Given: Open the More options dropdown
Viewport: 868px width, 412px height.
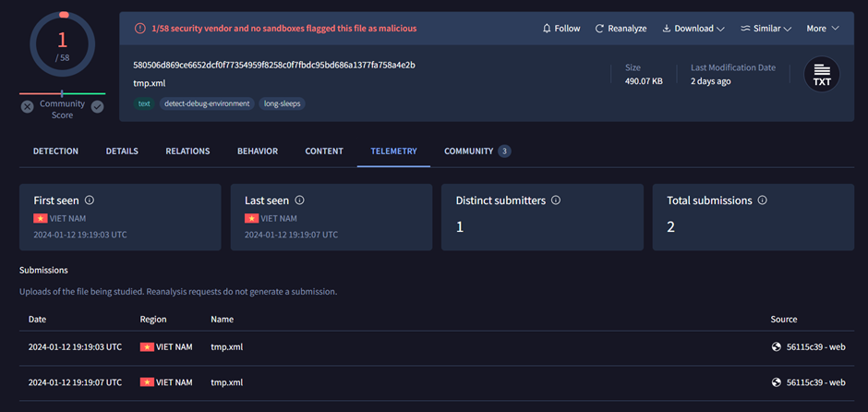Looking at the screenshot, I should pyautogui.click(x=822, y=29).
